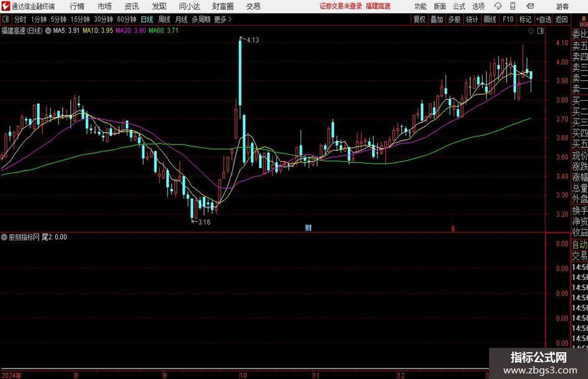Click the 财 marker on the date axis
588x379 pixels.
coord(308,228)
